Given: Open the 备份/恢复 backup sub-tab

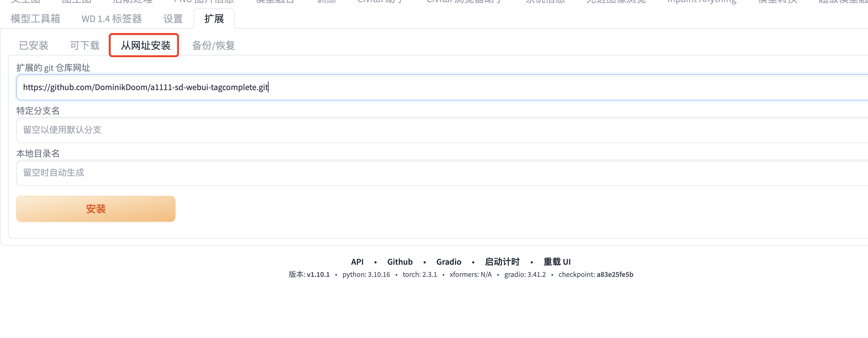Looking at the screenshot, I should [213, 45].
